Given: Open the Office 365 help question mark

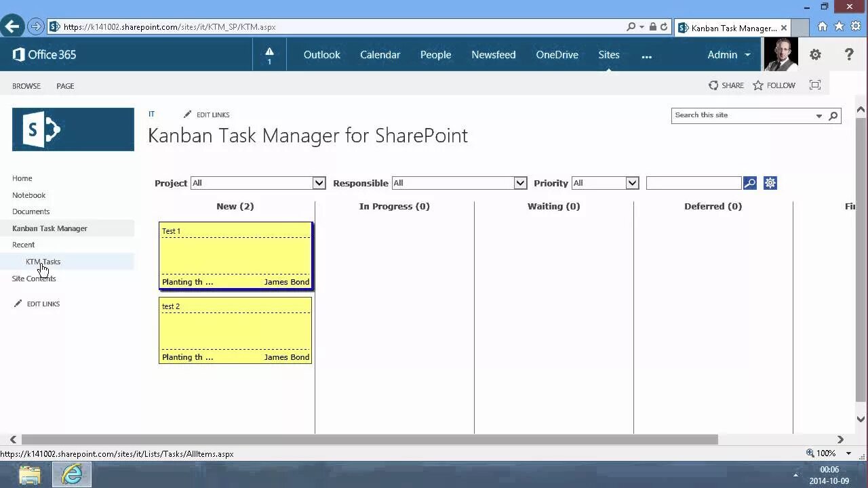Looking at the screenshot, I should [x=848, y=55].
